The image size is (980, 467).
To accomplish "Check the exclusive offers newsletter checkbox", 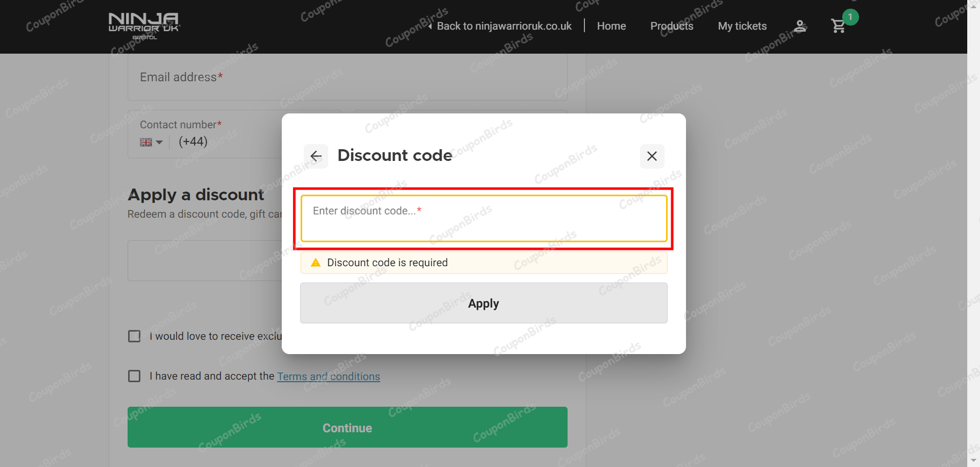I will 134,336.
